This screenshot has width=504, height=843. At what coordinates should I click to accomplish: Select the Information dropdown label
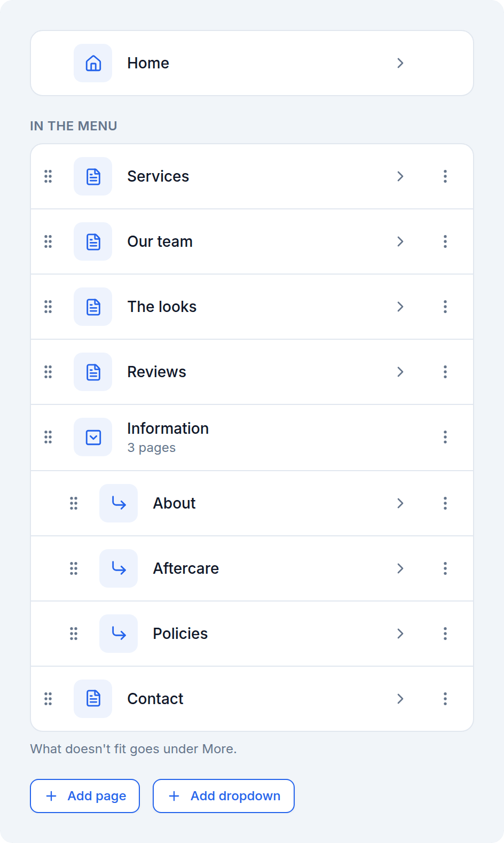pos(168,428)
